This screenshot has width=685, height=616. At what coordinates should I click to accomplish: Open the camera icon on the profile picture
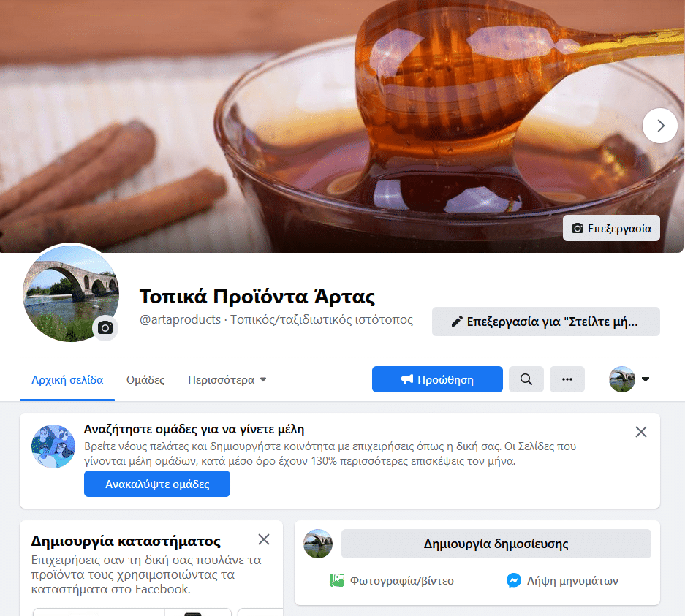(x=105, y=328)
